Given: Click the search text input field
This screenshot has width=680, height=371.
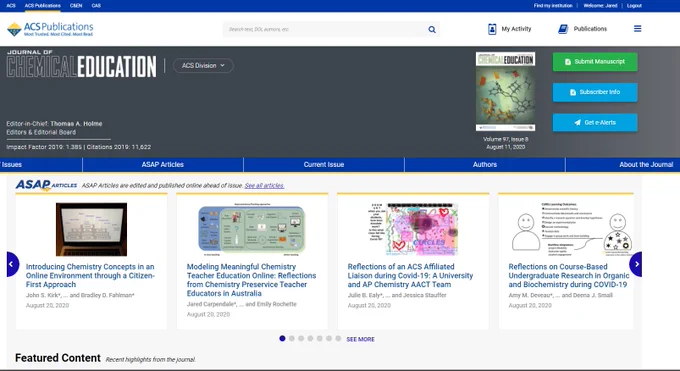Looking at the screenshot, I should click(325, 30).
